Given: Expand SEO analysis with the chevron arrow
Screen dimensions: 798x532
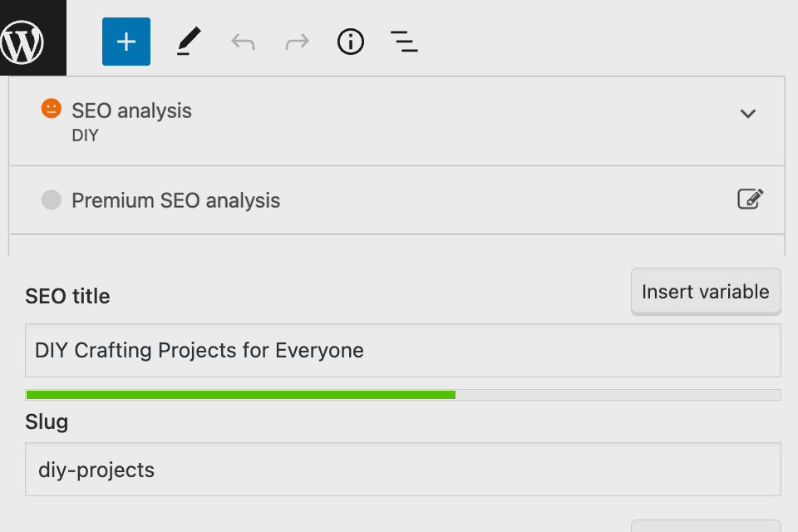Looking at the screenshot, I should pyautogui.click(x=748, y=114).
